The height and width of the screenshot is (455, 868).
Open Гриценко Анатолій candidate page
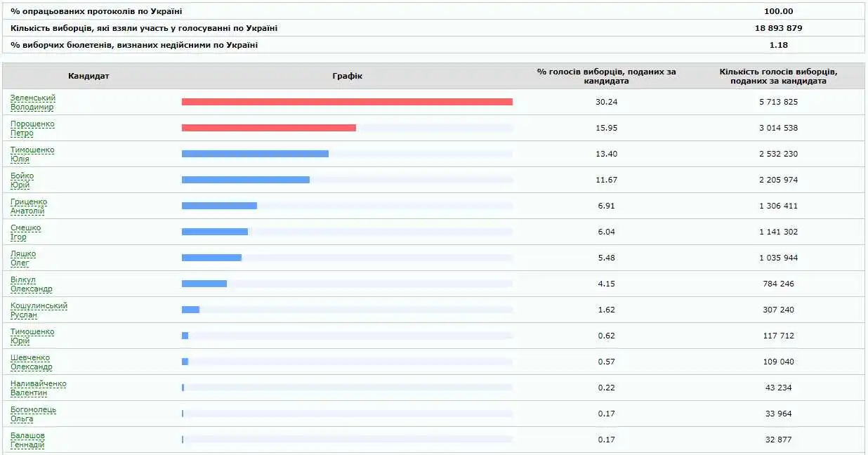coord(29,206)
